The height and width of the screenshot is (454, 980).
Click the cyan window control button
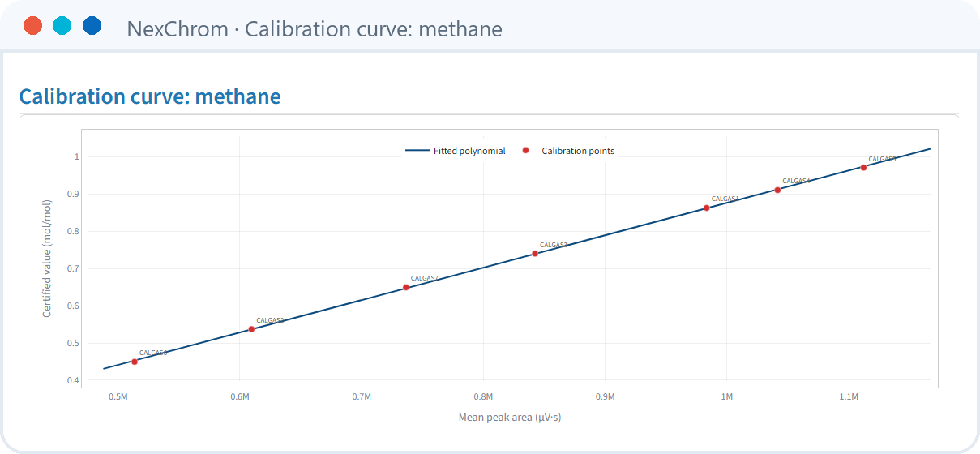pyautogui.click(x=62, y=26)
